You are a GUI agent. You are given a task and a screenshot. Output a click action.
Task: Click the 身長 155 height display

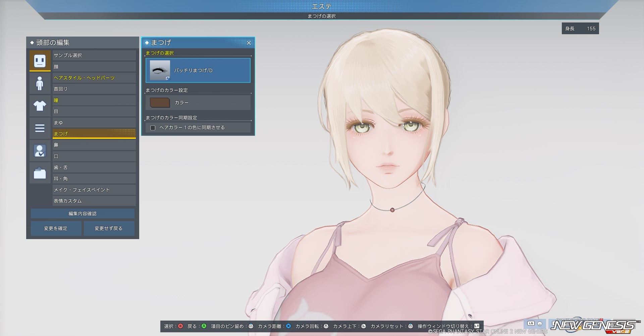580,29
